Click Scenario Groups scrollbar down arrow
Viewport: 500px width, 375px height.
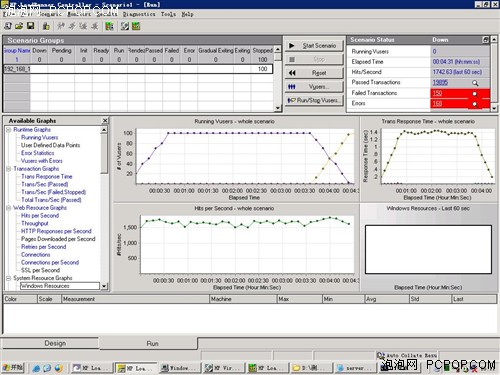(x=278, y=108)
